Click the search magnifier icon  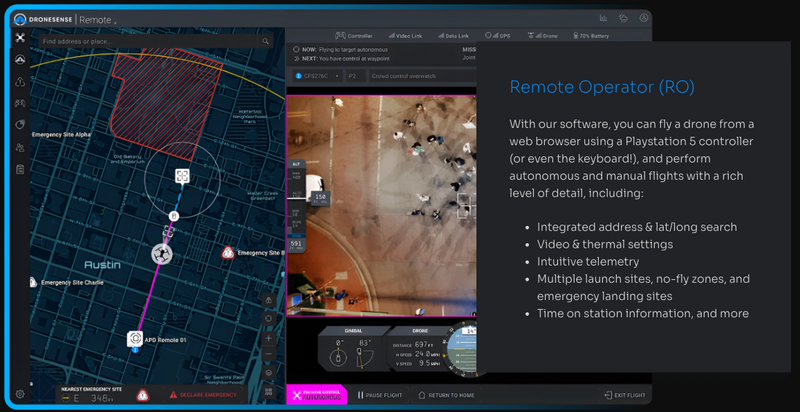(265, 41)
